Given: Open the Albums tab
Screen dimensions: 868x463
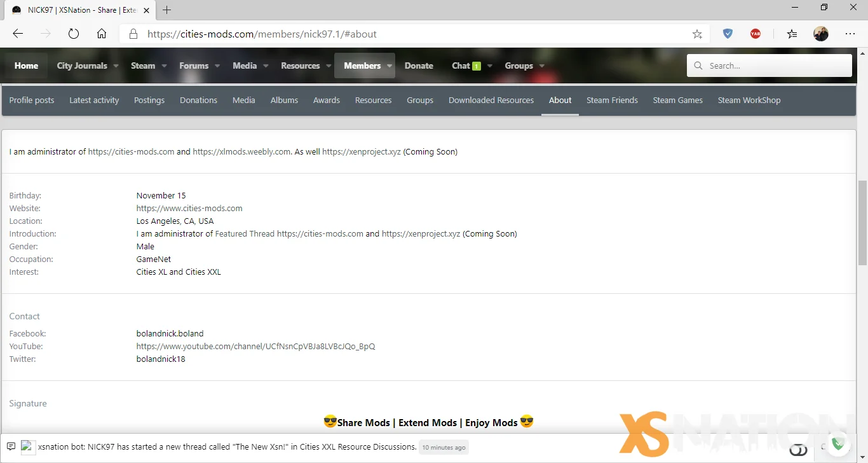Looking at the screenshot, I should point(284,100).
